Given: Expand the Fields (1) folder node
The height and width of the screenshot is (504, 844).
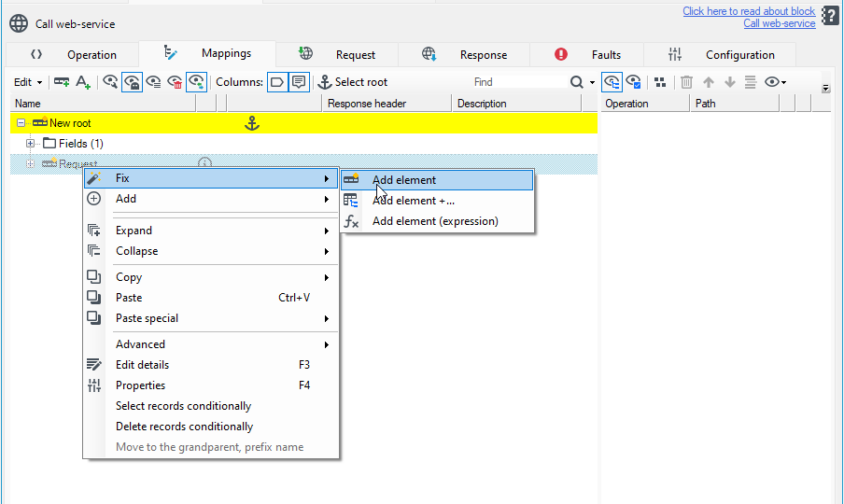Looking at the screenshot, I should [x=30, y=144].
